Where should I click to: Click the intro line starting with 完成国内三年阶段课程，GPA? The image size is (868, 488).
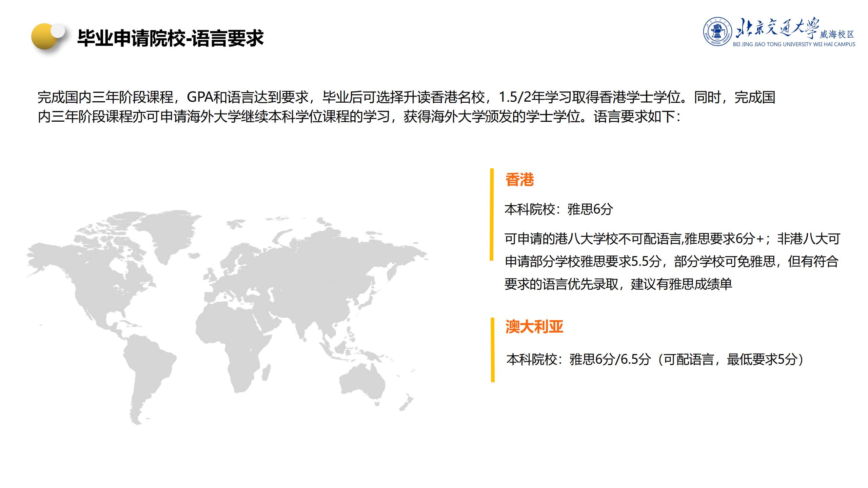(x=406, y=97)
